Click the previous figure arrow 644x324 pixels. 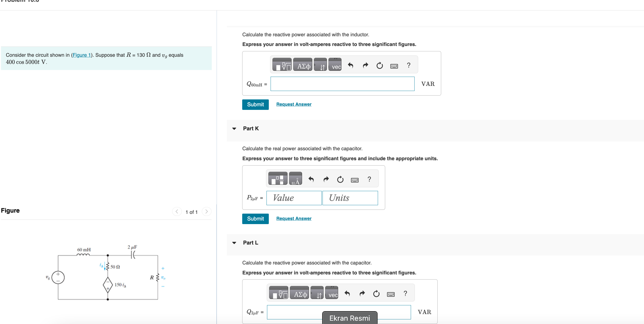point(177,211)
